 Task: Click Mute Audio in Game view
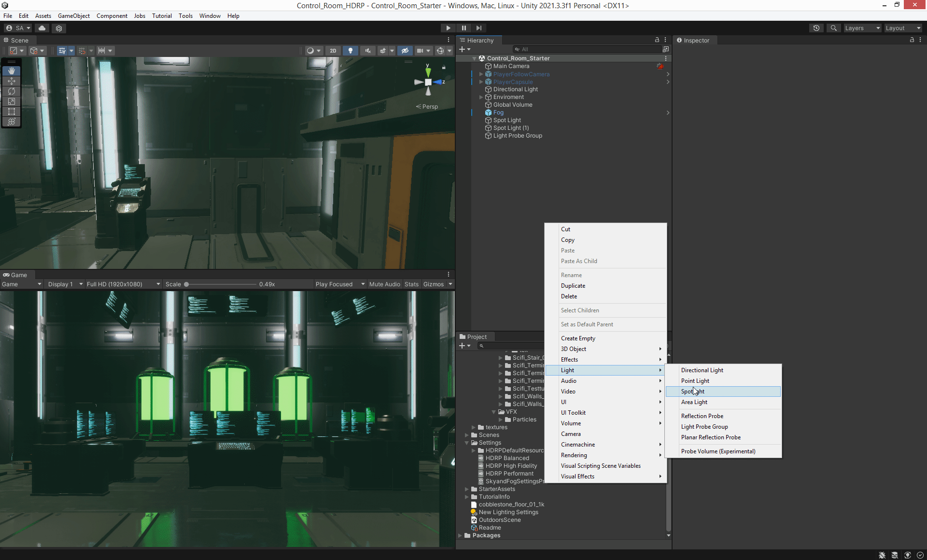coord(384,284)
